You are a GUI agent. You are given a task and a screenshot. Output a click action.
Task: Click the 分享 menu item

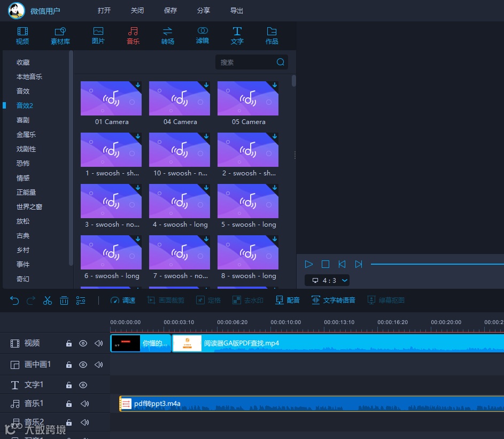click(204, 11)
